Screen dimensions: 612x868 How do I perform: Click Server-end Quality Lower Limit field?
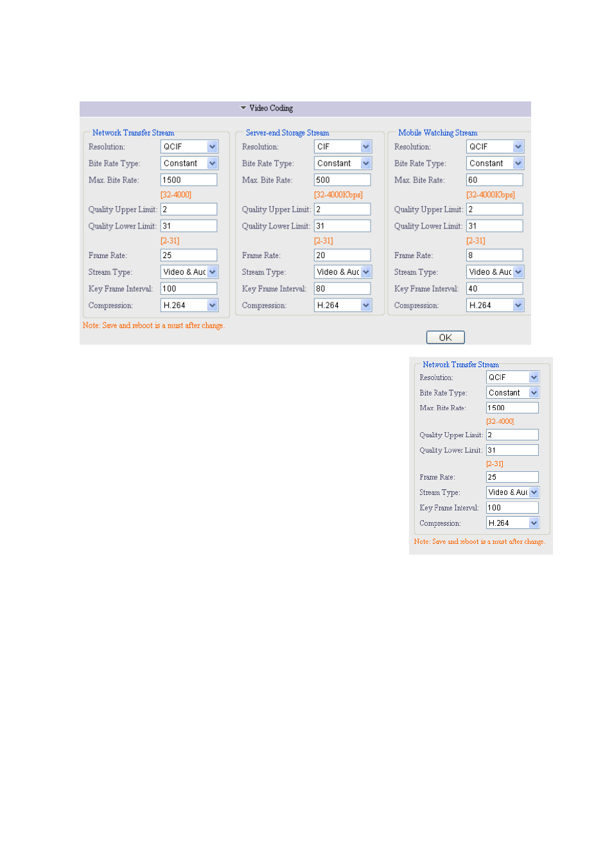pyautogui.click(x=342, y=226)
